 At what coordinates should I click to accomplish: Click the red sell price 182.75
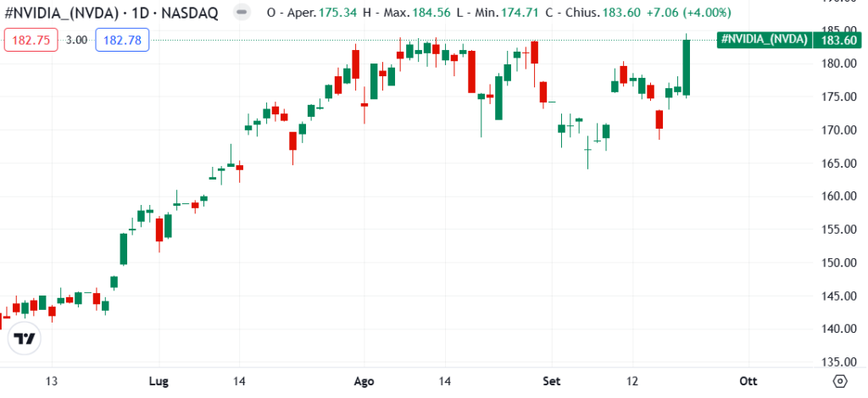coord(31,41)
